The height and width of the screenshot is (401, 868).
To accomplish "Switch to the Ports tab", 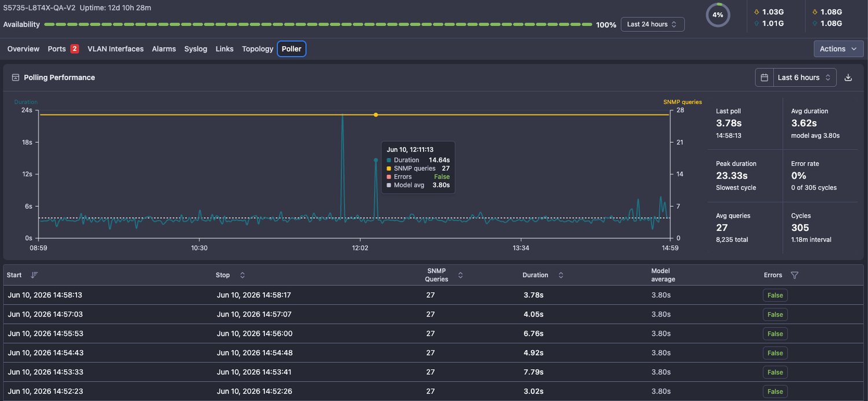I will (57, 49).
